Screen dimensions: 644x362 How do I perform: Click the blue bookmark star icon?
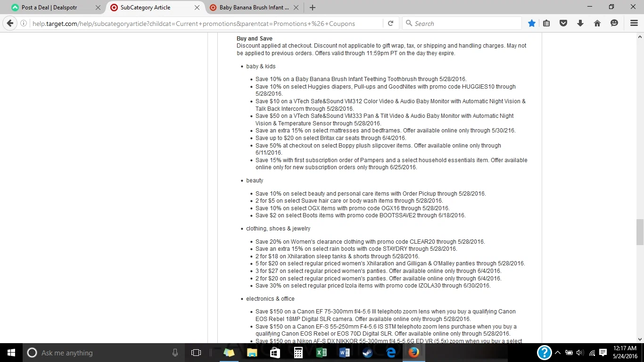coord(532,24)
